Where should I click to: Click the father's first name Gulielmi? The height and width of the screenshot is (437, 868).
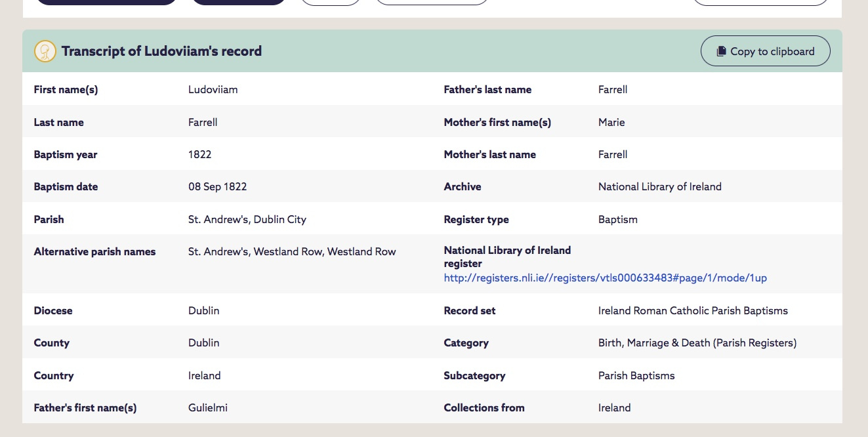(x=207, y=407)
